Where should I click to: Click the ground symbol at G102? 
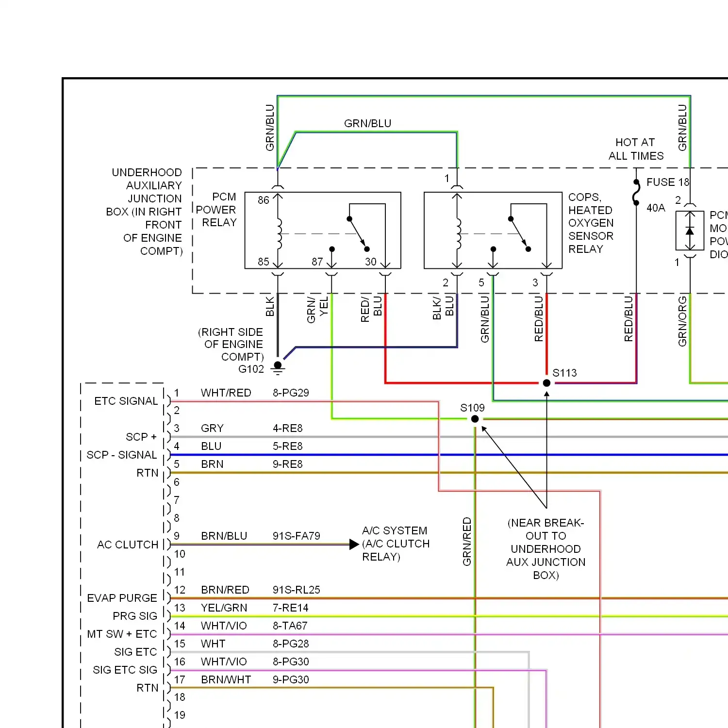pyautogui.click(x=278, y=368)
